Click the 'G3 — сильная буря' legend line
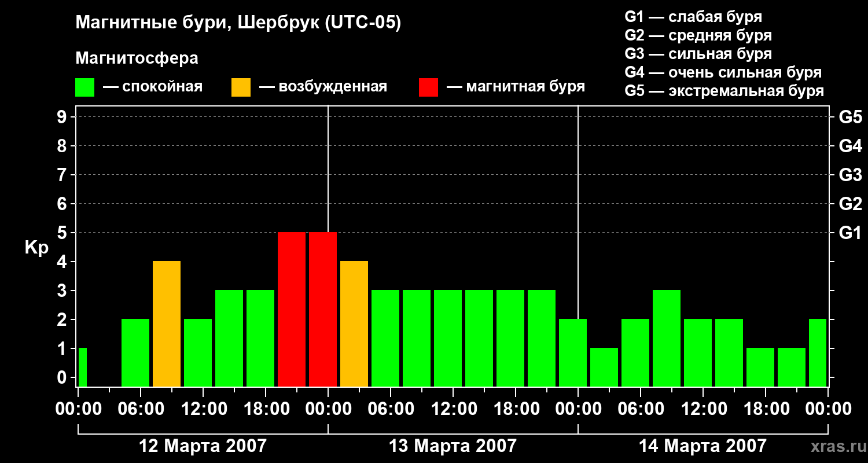The image size is (868, 463). [x=698, y=54]
